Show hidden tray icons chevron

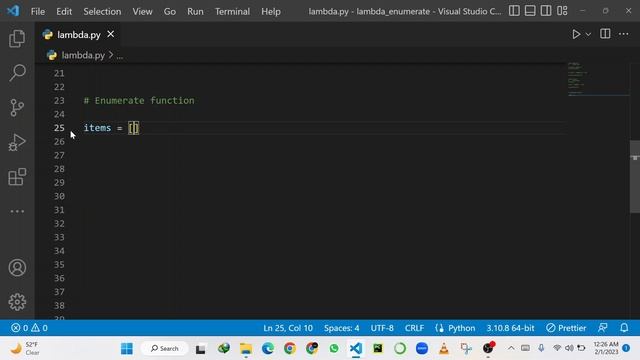coord(511,348)
